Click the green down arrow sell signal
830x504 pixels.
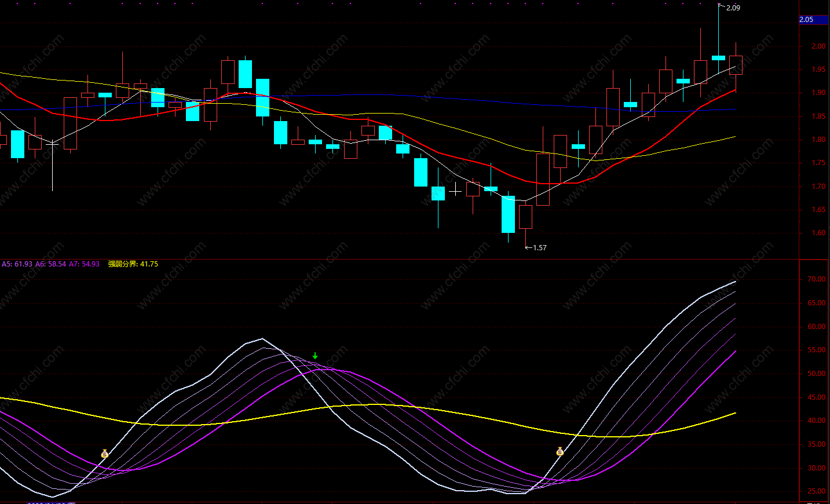(315, 356)
